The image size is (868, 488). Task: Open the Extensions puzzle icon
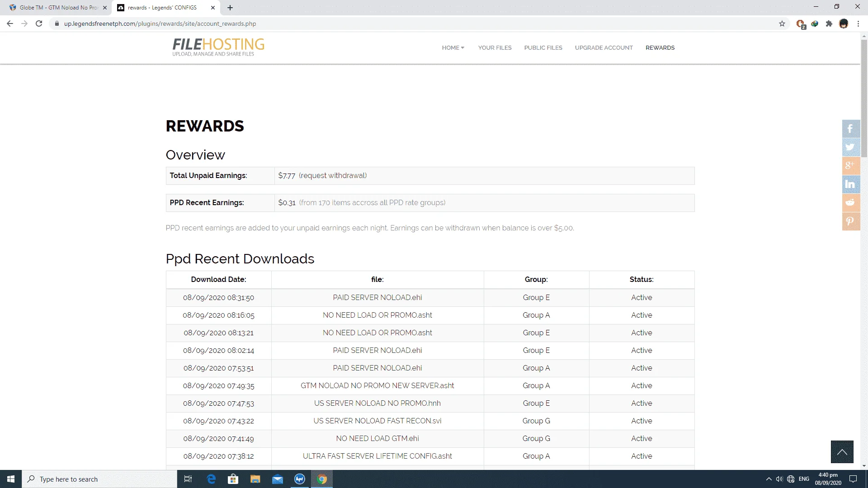829,23
